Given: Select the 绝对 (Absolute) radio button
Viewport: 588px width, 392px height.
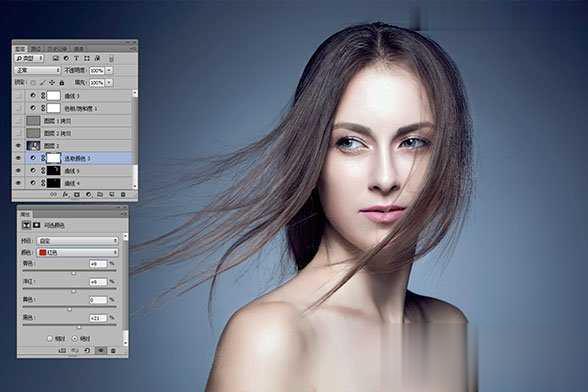Looking at the screenshot, I should (x=74, y=338).
